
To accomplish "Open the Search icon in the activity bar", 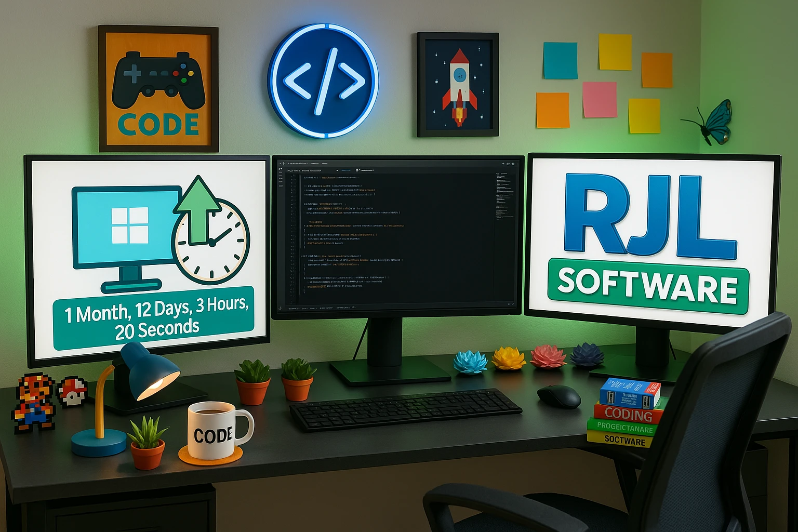I will 281,173.
